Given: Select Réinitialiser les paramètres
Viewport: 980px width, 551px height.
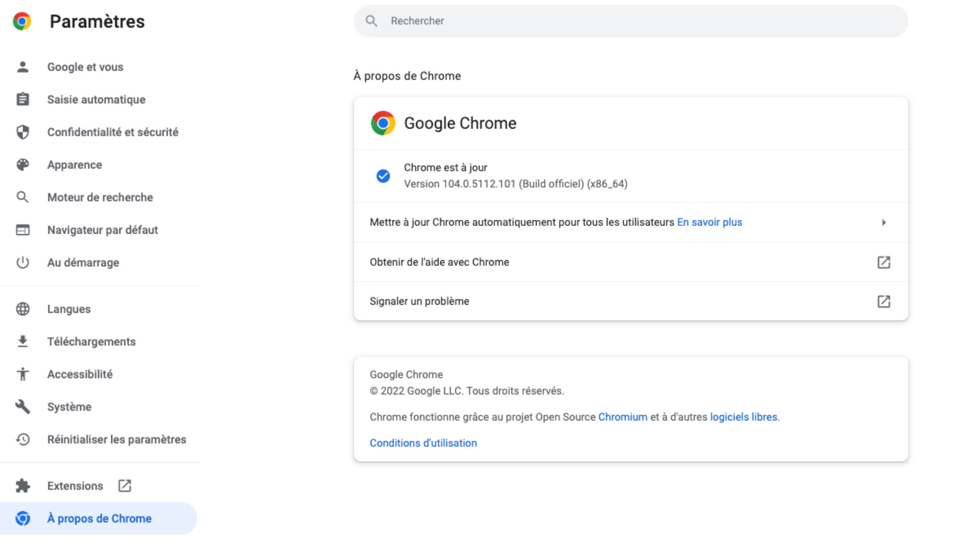Looking at the screenshot, I should [117, 439].
